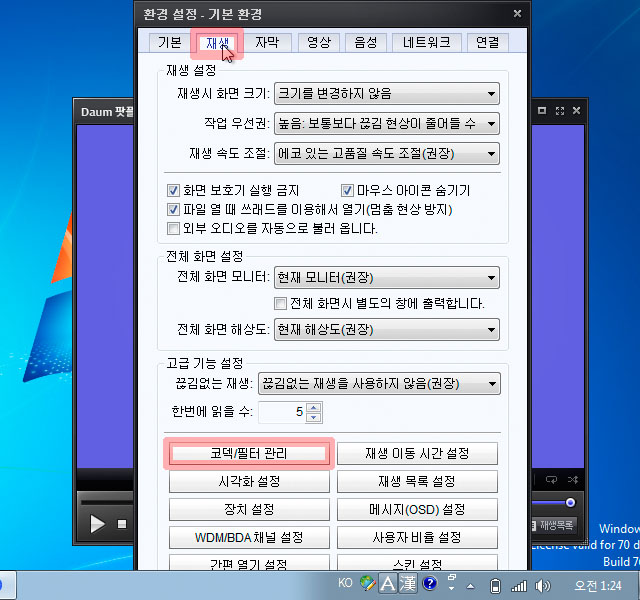Screen dimensions: 640x600
Task: Open the 끊김없는 재생 dropdown
Action: point(378,383)
